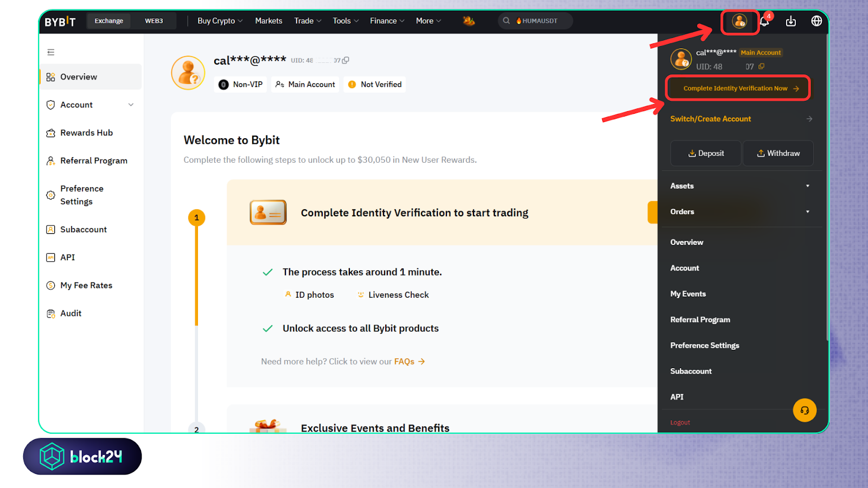Click the events gift icon in navbar

click(x=469, y=21)
